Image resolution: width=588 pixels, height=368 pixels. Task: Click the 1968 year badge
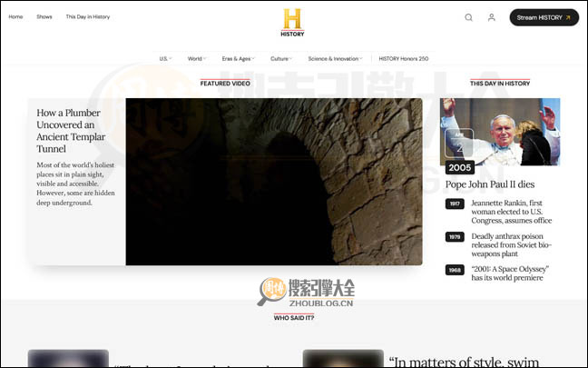click(x=455, y=270)
